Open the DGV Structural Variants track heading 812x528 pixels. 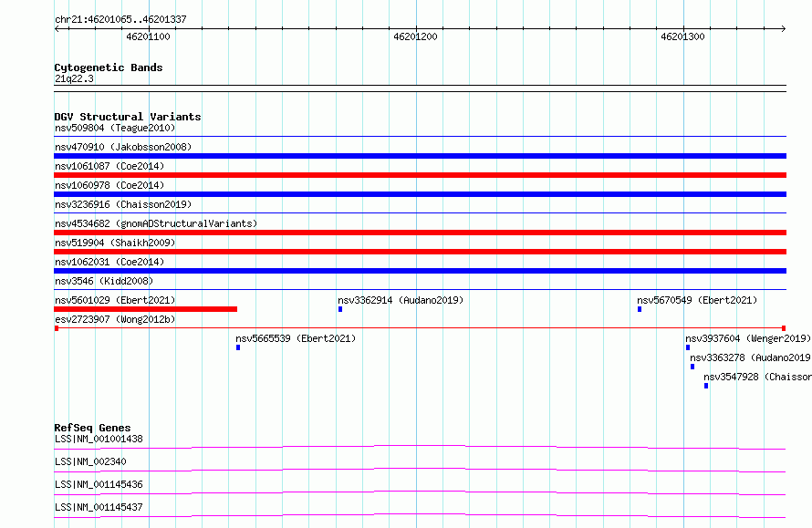point(128,117)
